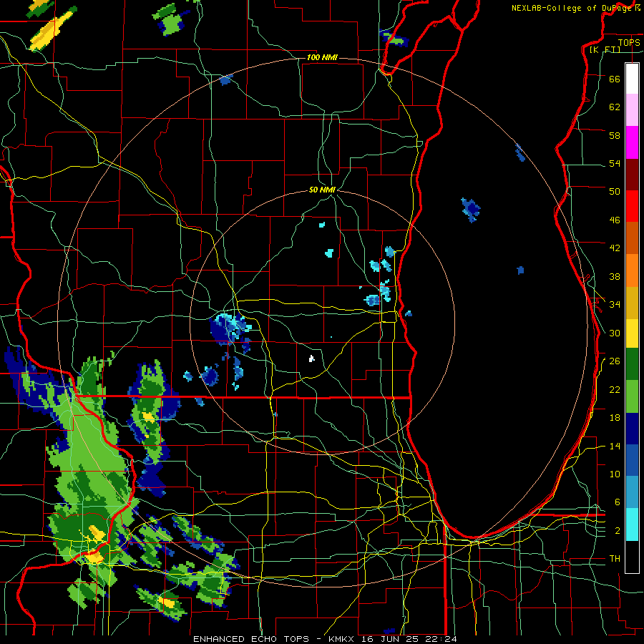Choose the cyan legend swatch

(x=632, y=525)
